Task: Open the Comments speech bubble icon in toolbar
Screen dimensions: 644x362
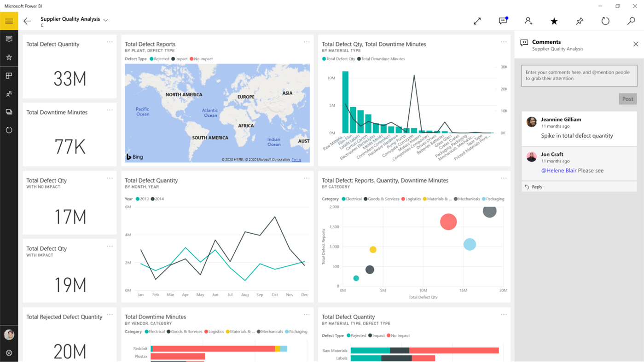Action: click(503, 21)
